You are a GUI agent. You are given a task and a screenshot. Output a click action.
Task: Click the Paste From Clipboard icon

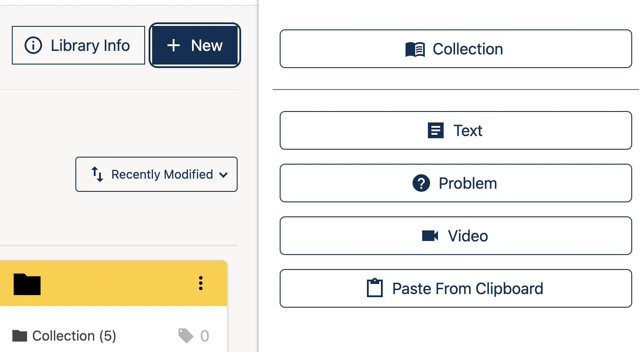(375, 288)
